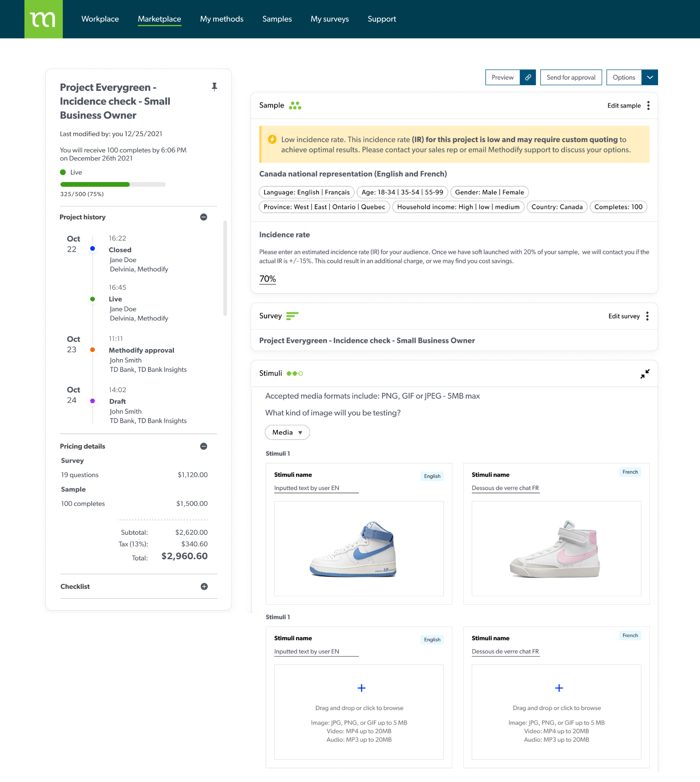700x782 pixels.
Task: Click Province chip
Action: [x=324, y=207]
